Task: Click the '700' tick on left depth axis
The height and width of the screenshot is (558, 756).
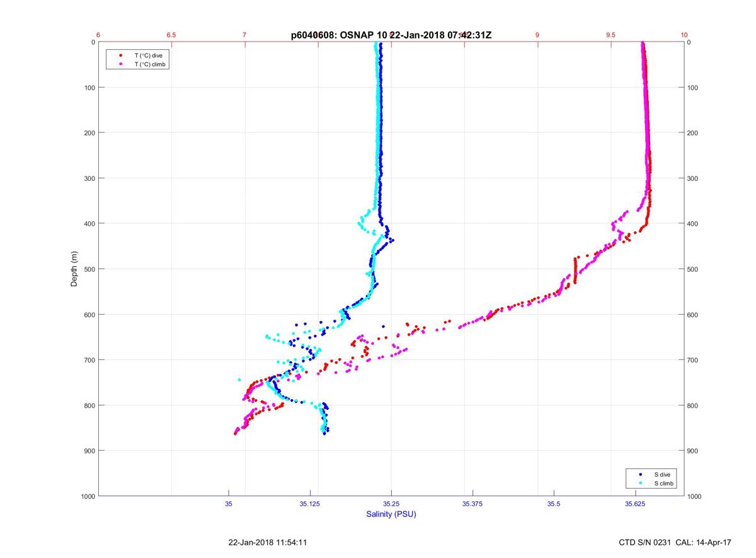Action: (89, 360)
